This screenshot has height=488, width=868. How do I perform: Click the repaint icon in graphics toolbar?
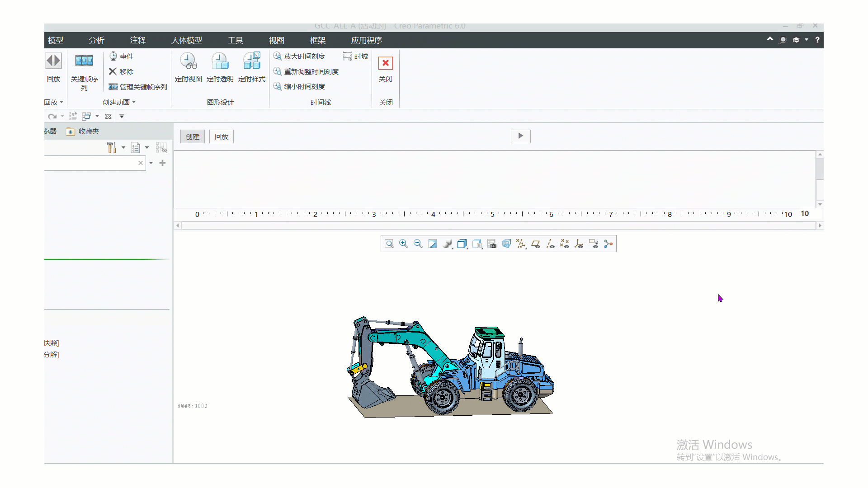point(433,244)
